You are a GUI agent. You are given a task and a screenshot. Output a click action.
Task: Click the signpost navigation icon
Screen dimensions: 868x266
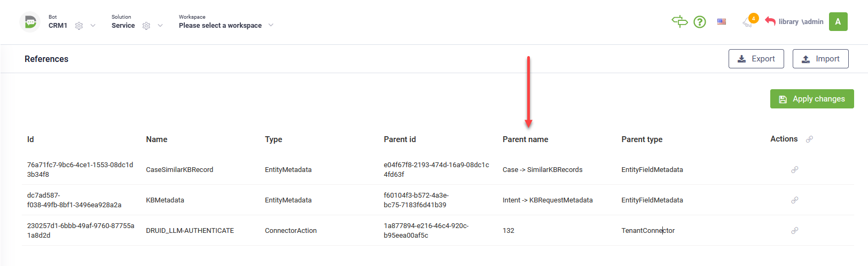679,21
